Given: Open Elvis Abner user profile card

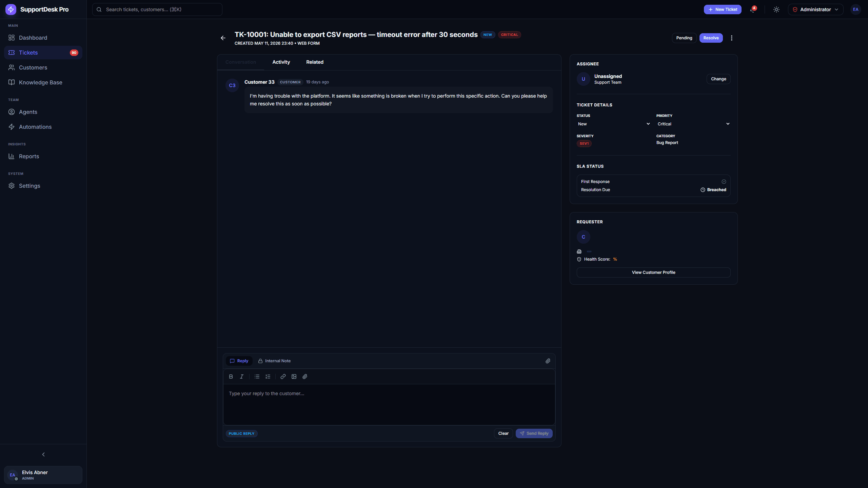Looking at the screenshot, I should (43, 475).
